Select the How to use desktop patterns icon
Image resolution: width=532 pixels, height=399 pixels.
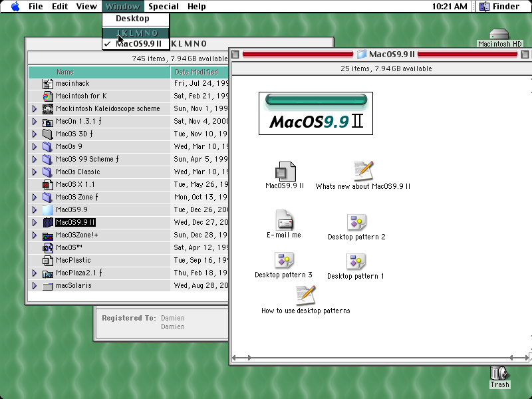306,295
